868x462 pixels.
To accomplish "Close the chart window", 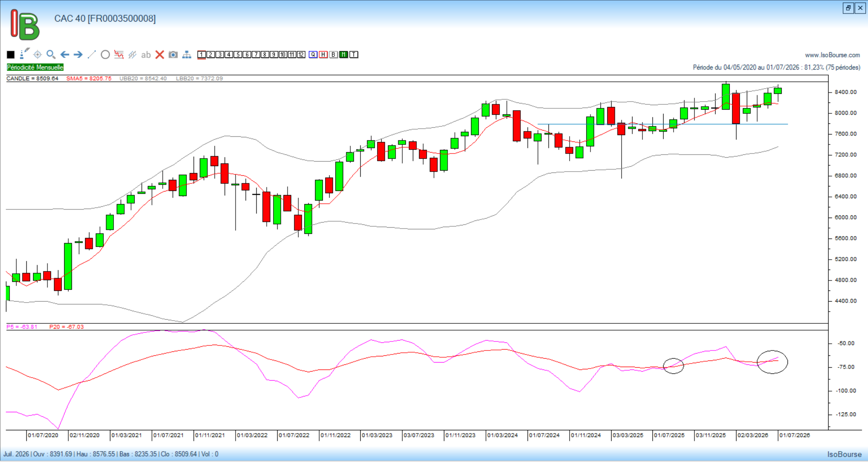I will point(860,8).
